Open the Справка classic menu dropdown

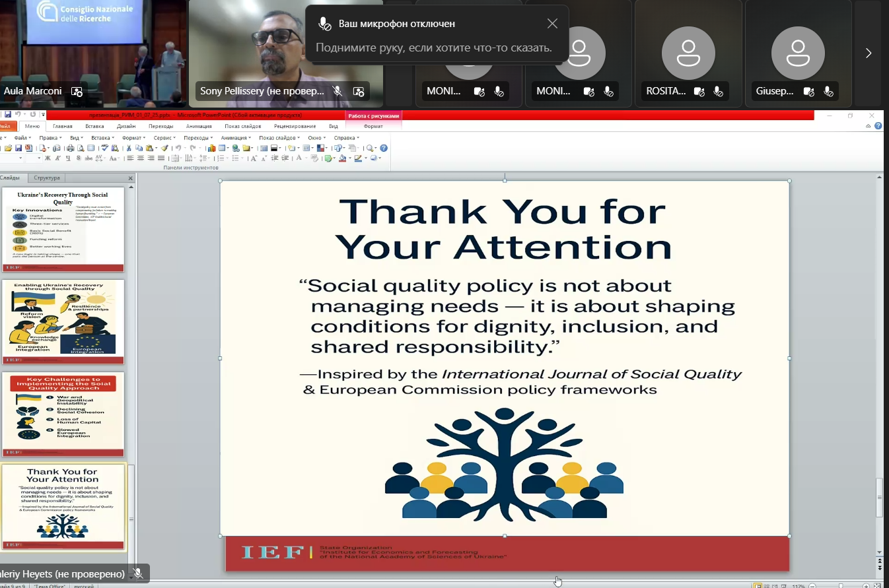347,138
